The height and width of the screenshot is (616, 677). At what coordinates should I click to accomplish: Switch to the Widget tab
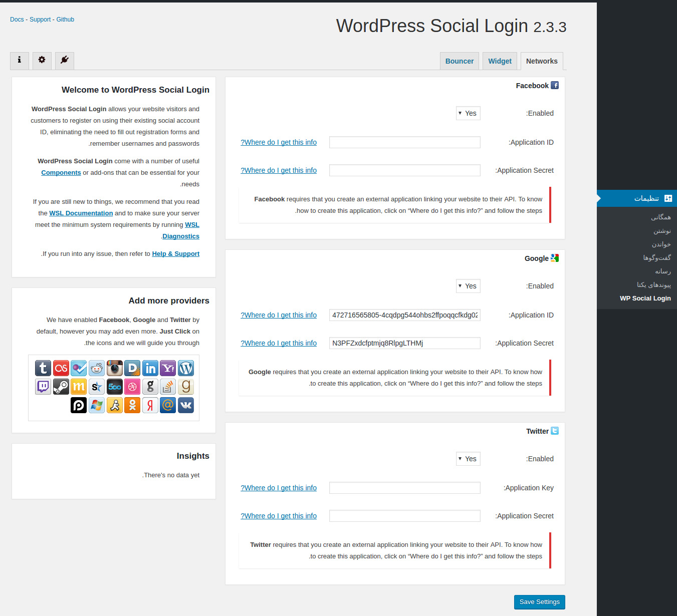(500, 61)
